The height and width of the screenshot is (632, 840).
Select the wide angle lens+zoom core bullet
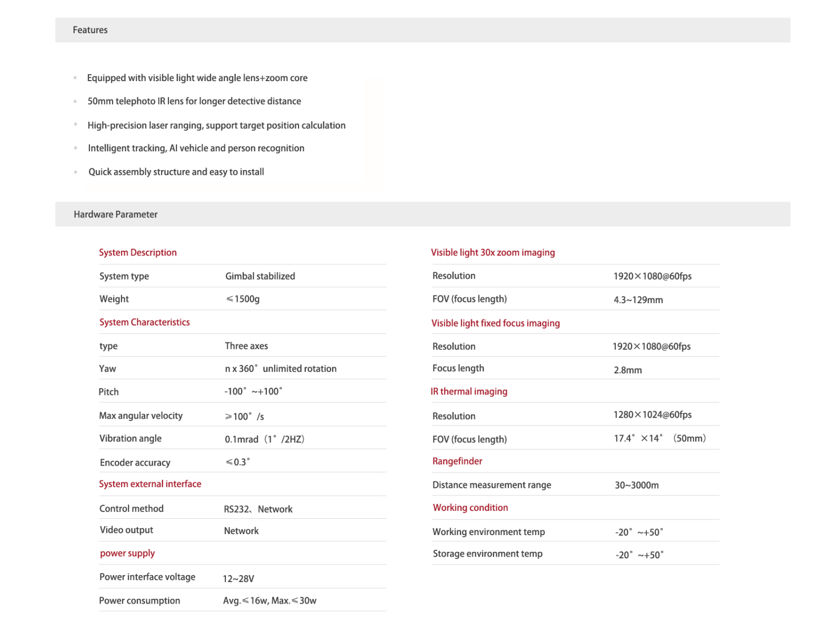pos(197,78)
